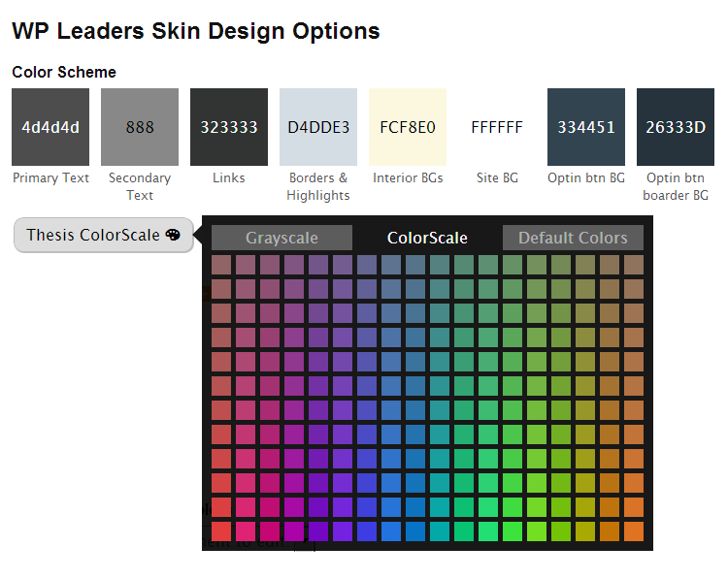Screen dimensions: 728x579
Task: Select bright magenta swatch in bottom row
Action: [x=294, y=531]
